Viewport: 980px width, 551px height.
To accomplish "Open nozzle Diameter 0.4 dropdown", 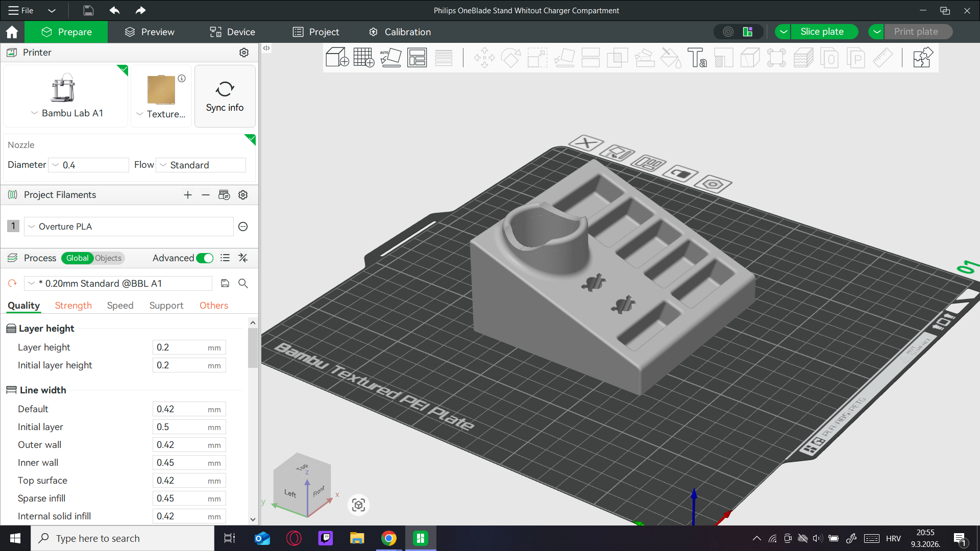I will coord(88,165).
